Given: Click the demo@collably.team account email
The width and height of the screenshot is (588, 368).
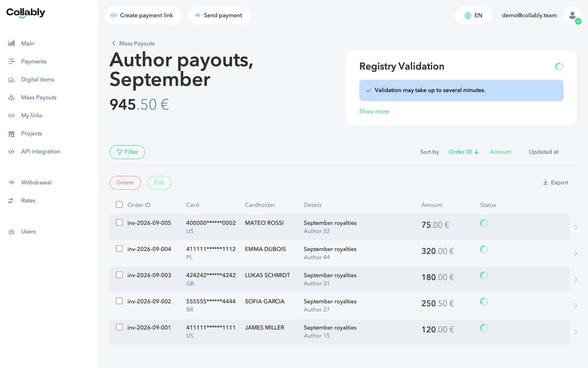Looking at the screenshot, I should click(x=529, y=15).
